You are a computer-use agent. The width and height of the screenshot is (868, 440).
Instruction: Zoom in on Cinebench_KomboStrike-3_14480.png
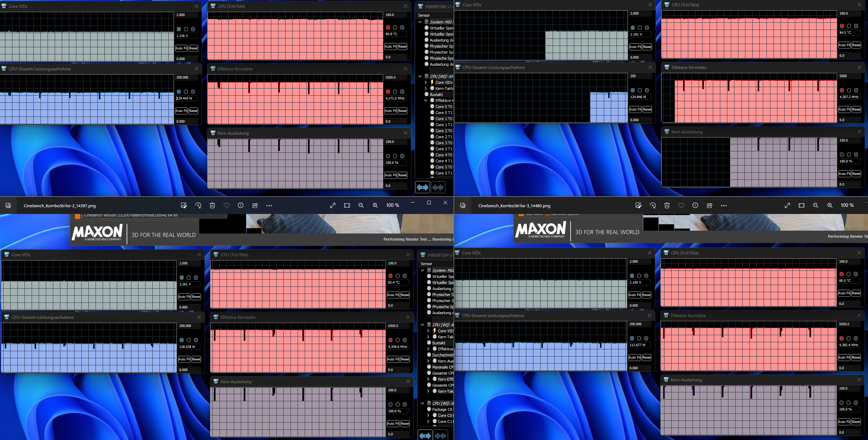[x=830, y=205]
